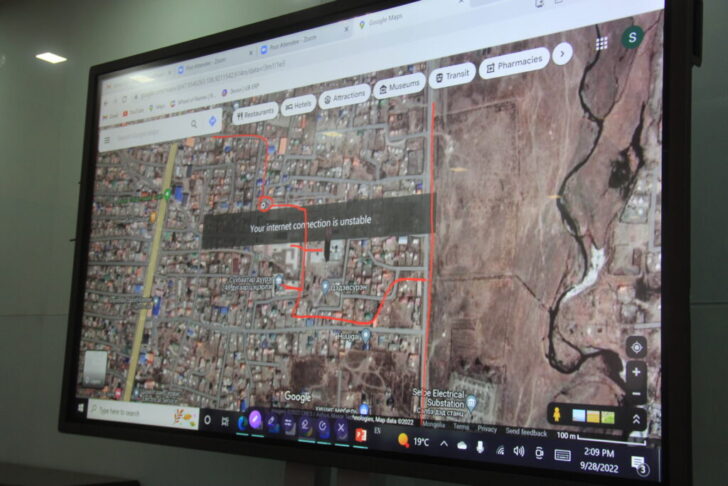Image resolution: width=728 pixels, height=486 pixels.
Task: Select the Restaurants category chip
Action: 257,115
